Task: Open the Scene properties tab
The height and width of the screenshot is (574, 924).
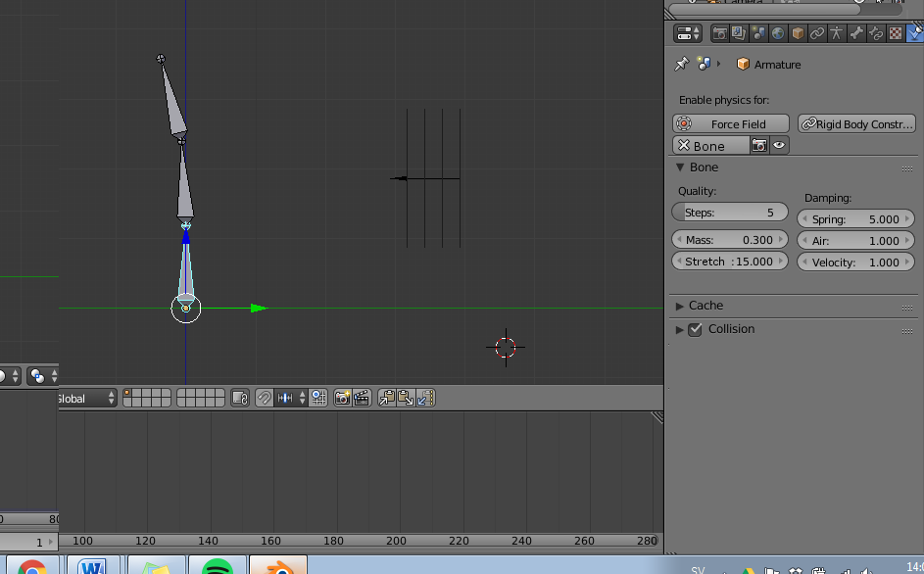Action: tap(758, 33)
